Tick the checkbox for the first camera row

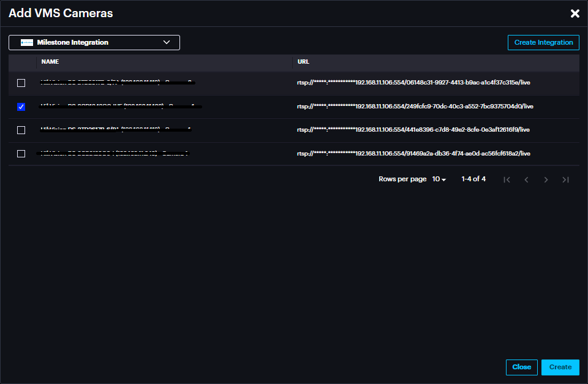[x=21, y=83]
